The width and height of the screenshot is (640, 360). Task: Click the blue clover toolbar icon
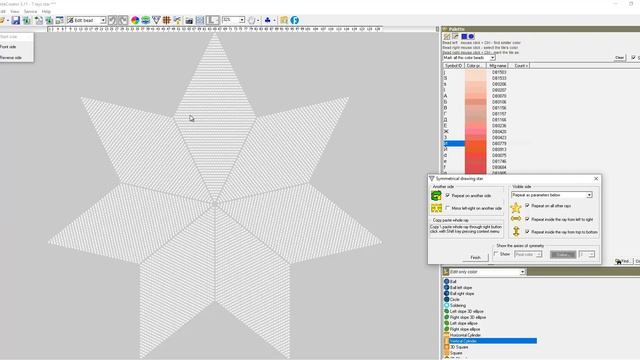267,20
